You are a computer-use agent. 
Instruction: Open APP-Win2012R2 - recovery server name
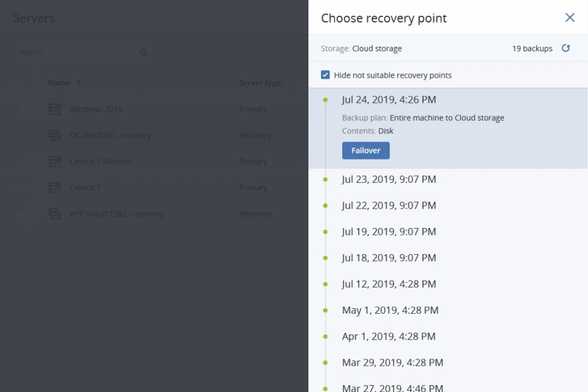(x=117, y=214)
